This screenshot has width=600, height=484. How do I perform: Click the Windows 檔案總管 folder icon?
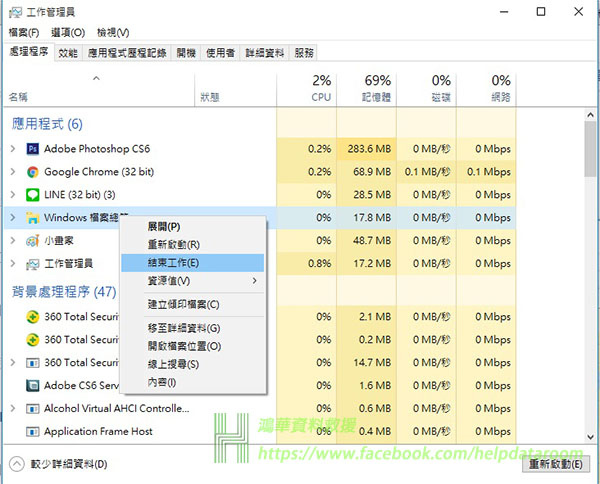tap(33, 218)
